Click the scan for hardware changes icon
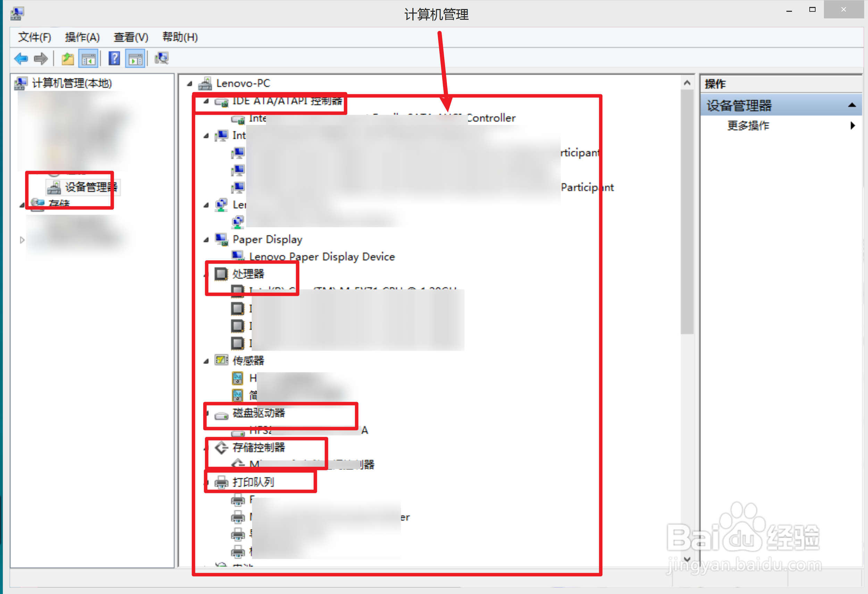This screenshot has width=868, height=594. (x=162, y=59)
